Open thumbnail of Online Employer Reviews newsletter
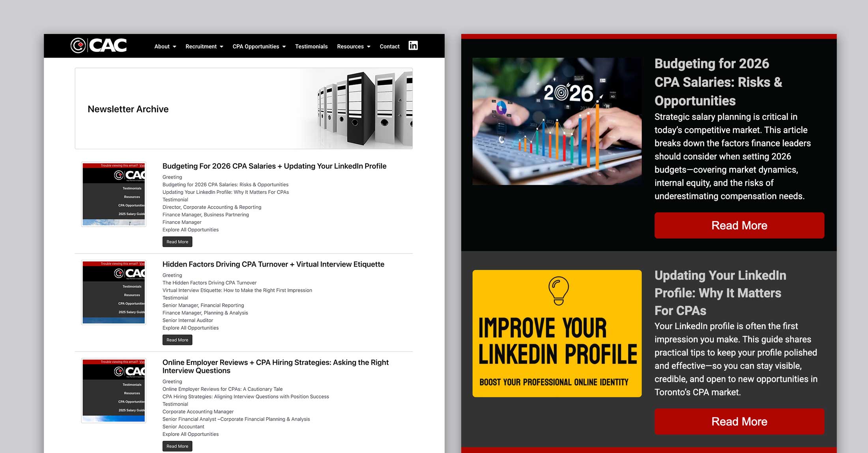This screenshot has width=868, height=453. coord(114,391)
